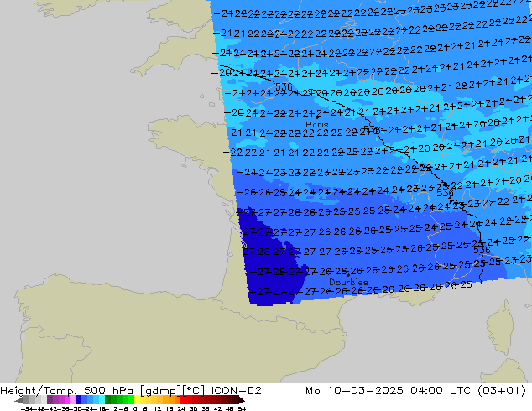The image size is (532, 411).
Task: Click the dark green swatch above -12 in the legend
Action: tap(108, 400)
